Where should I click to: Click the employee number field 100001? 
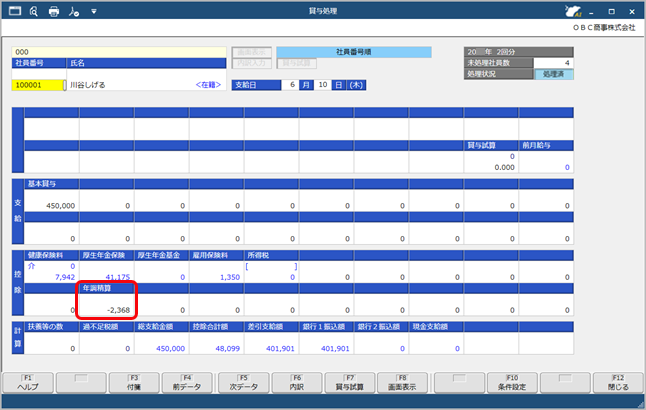pos(37,85)
